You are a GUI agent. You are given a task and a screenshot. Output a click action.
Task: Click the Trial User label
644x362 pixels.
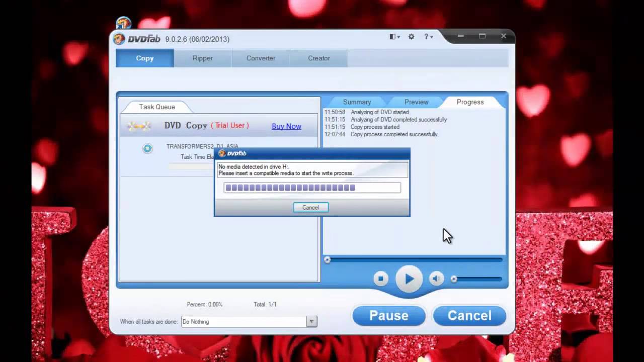click(229, 126)
